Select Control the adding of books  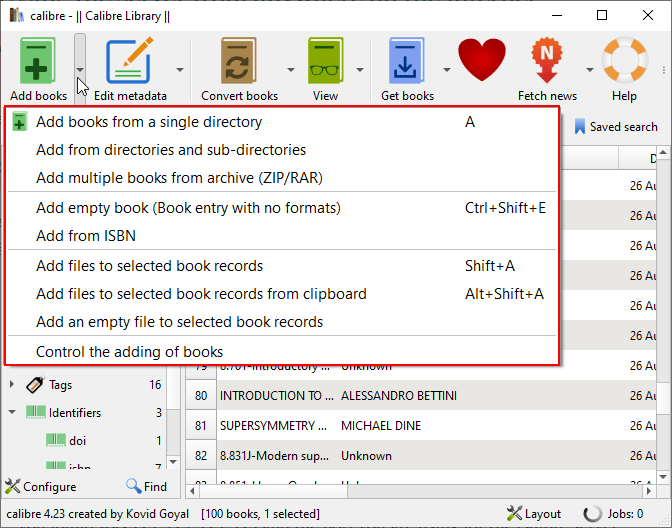(x=282, y=352)
